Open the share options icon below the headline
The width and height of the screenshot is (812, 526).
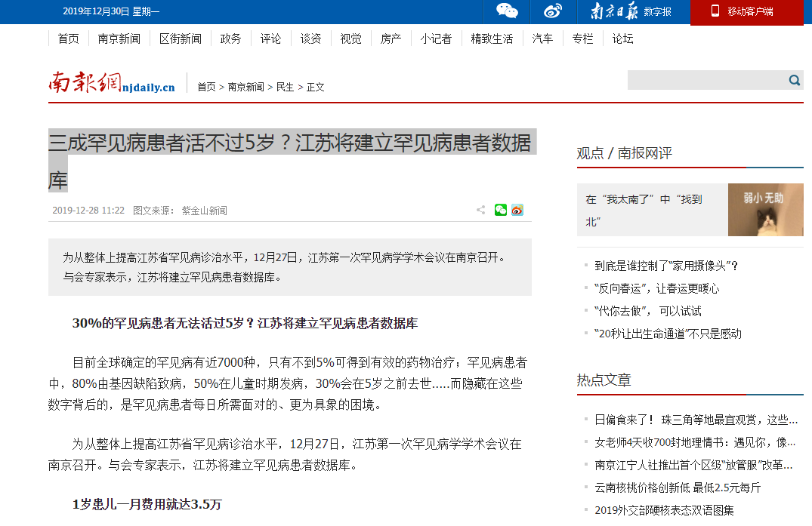480,210
